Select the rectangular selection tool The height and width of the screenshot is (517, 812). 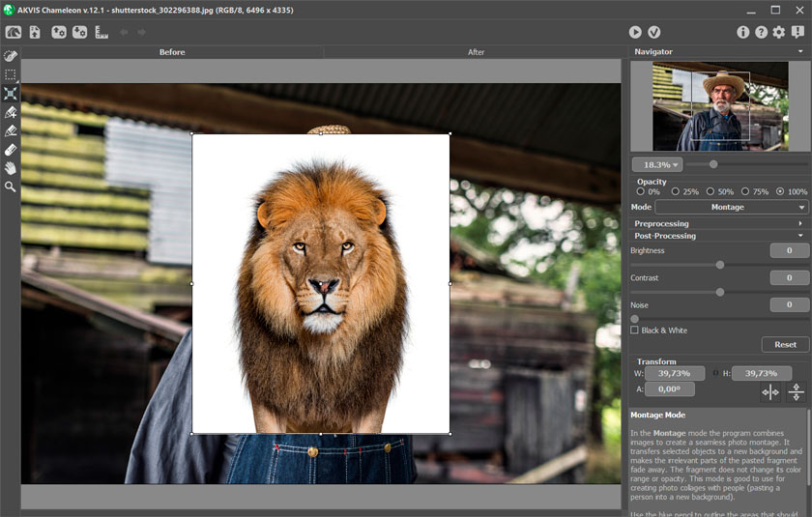tap(11, 74)
